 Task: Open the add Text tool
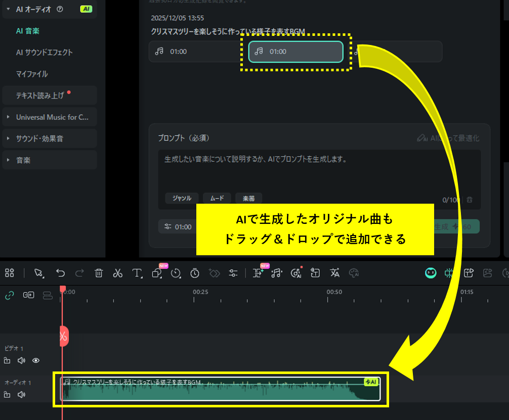[137, 273]
